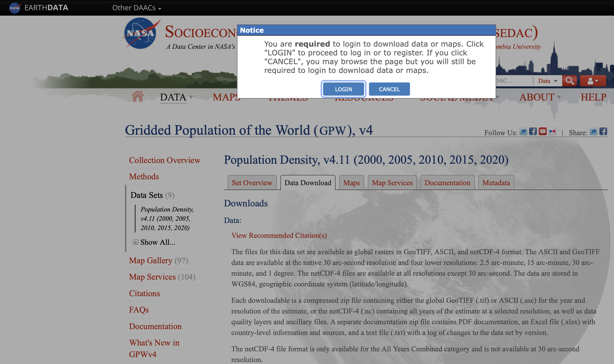Open View Recommended Citation(s) link
This screenshot has height=364, width=614.
279,235
